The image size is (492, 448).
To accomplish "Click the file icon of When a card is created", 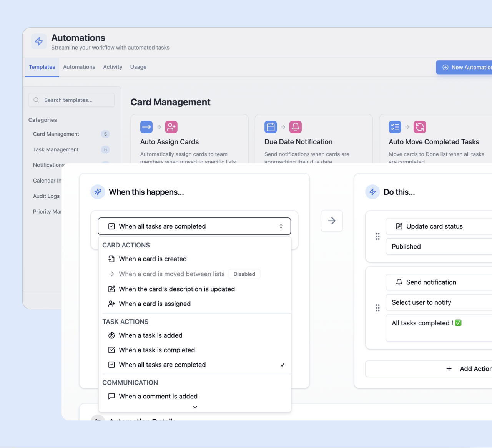I will [111, 259].
